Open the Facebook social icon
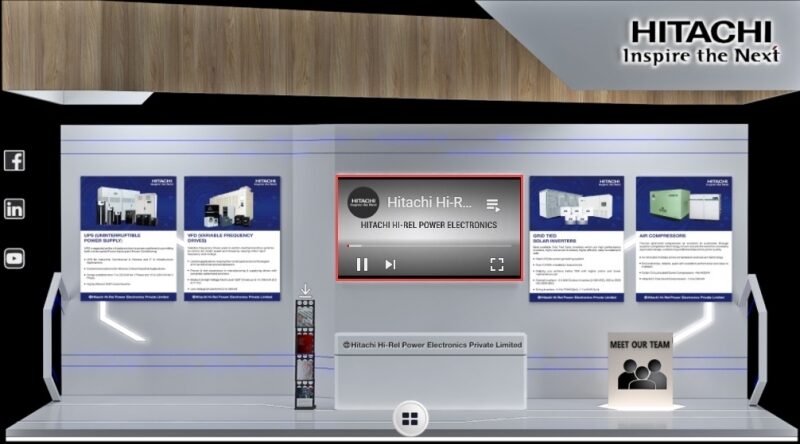This screenshot has width=800, height=444. [14, 161]
